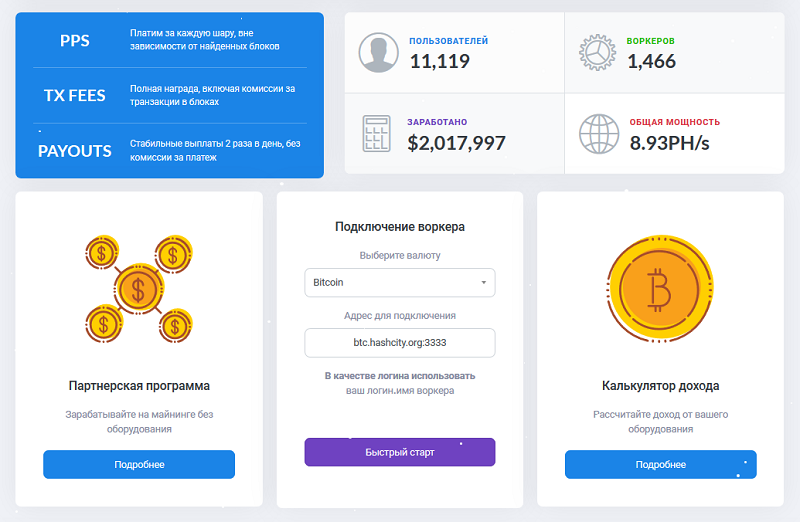The image size is (800, 522).
Task: Click the users avatar icon
Action: tap(376, 52)
